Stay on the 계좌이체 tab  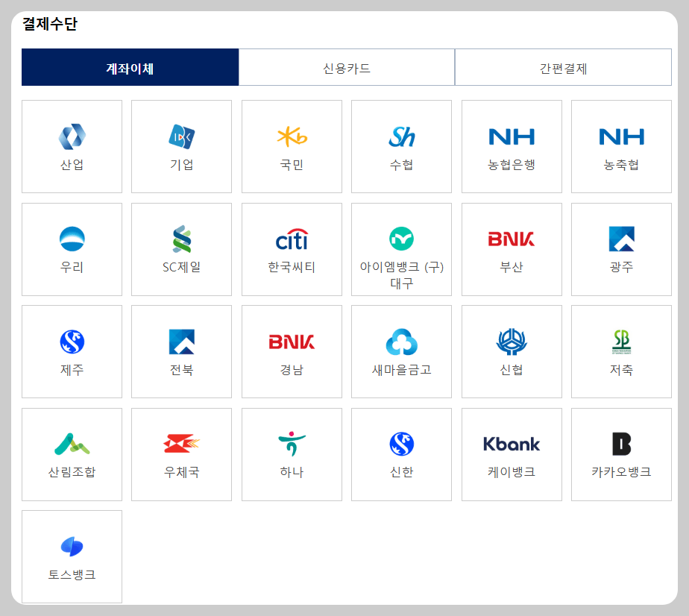coord(130,66)
